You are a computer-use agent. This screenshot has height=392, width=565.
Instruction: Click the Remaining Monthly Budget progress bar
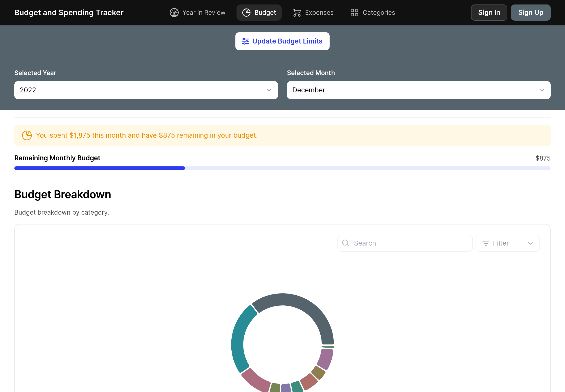point(282,168)
